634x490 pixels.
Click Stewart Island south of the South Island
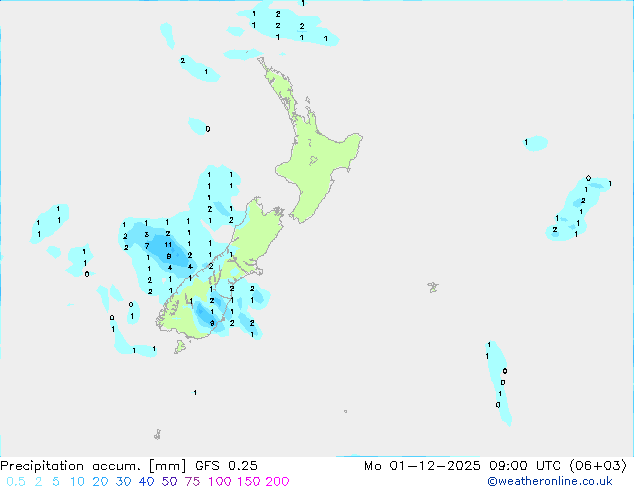[x=180, y=347]
